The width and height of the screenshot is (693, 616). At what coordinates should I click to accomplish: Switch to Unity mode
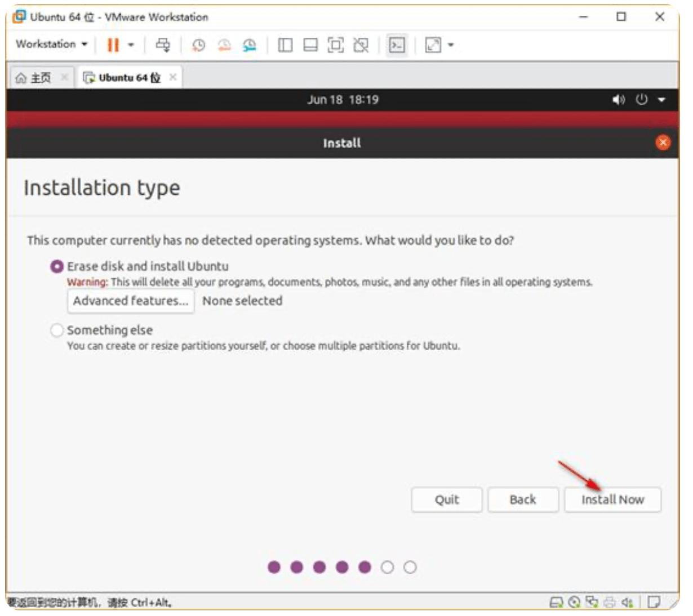point(361,45)
